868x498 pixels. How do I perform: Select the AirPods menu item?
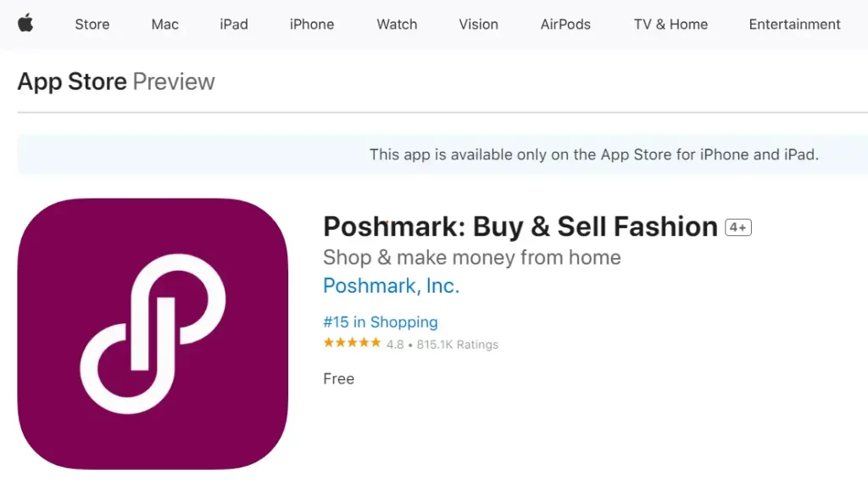[x=565, y=25]
